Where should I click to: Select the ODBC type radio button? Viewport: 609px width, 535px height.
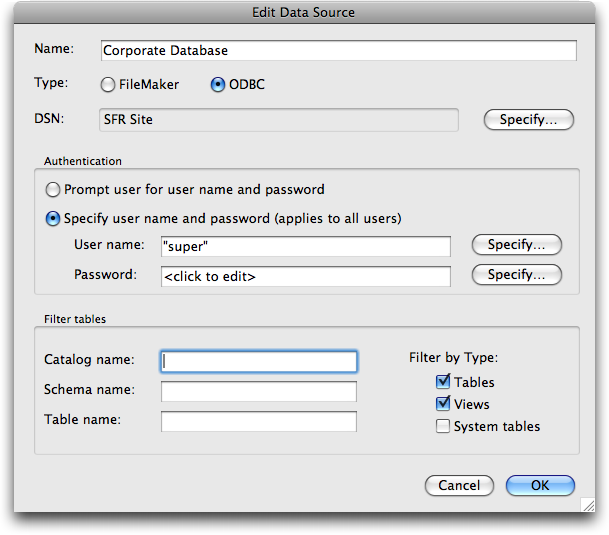coord(218,85)
